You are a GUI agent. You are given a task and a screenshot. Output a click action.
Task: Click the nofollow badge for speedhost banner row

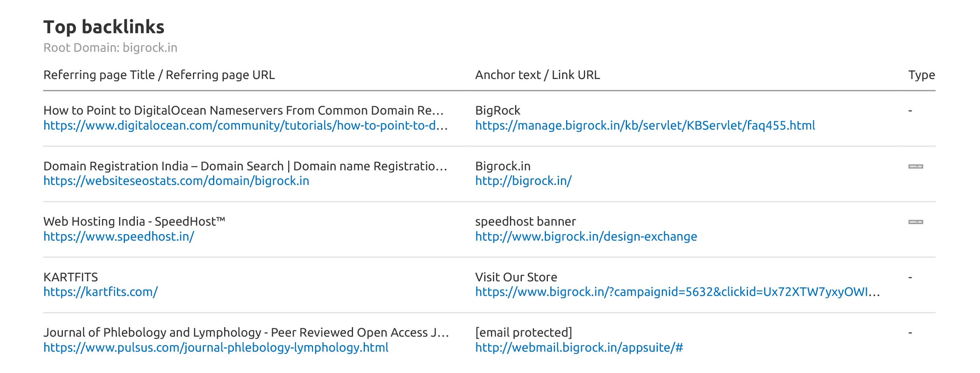pyautogui.click(x=916, y=222)
